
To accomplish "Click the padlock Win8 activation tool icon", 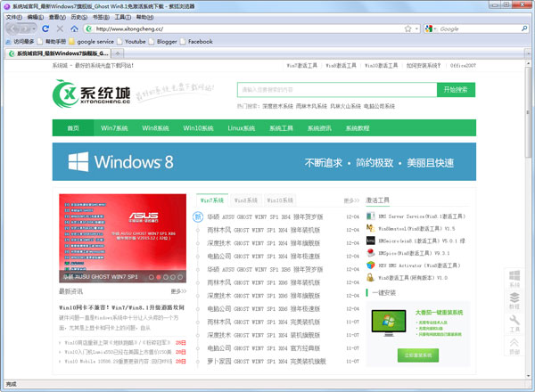I will tap(371, 277).
